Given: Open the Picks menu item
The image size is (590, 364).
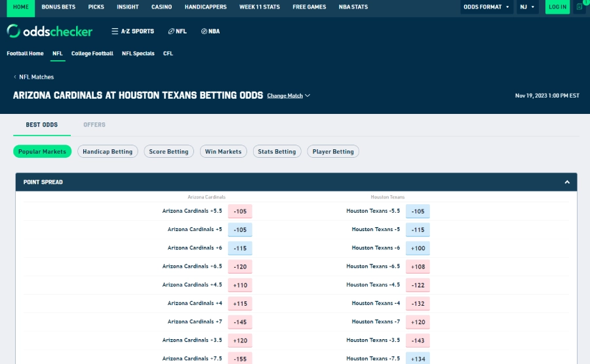Looking at the screenshot, I should [x=96, y=7].
